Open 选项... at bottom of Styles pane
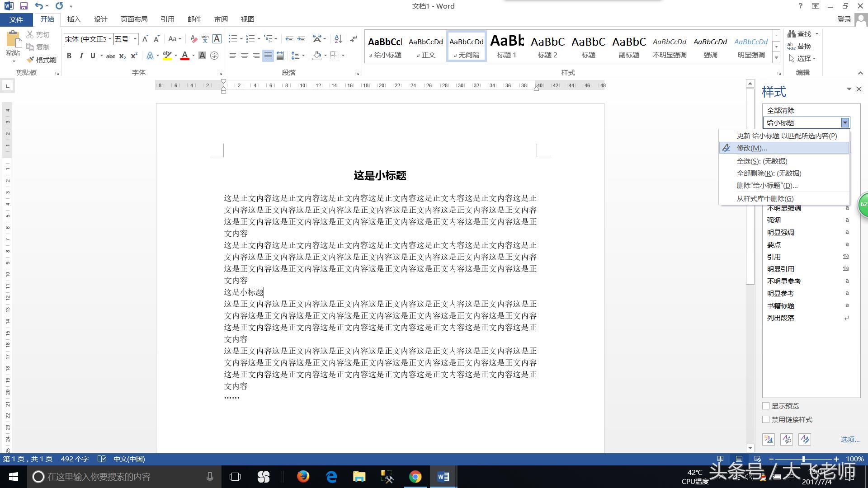 [849, 439]
